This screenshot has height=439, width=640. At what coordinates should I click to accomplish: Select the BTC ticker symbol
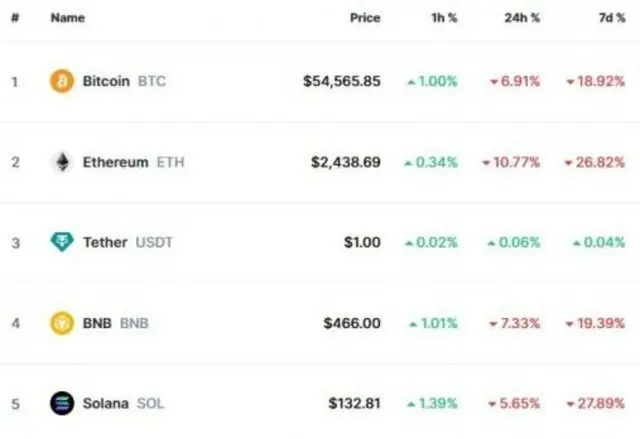152,81
